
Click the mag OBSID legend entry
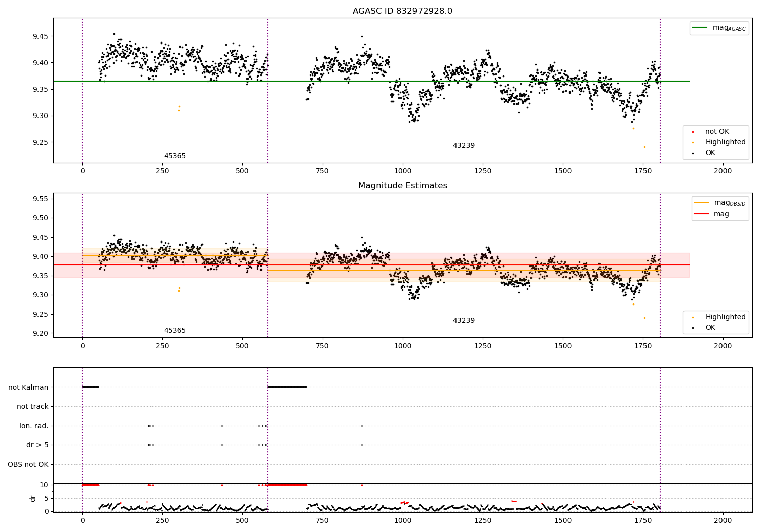click(x=720, y=203)
